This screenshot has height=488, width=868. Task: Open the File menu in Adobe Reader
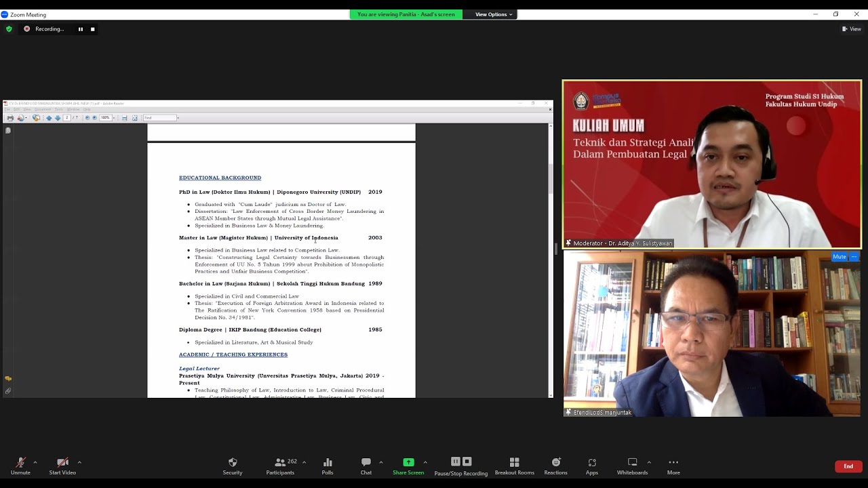click(x=7, y=109)
